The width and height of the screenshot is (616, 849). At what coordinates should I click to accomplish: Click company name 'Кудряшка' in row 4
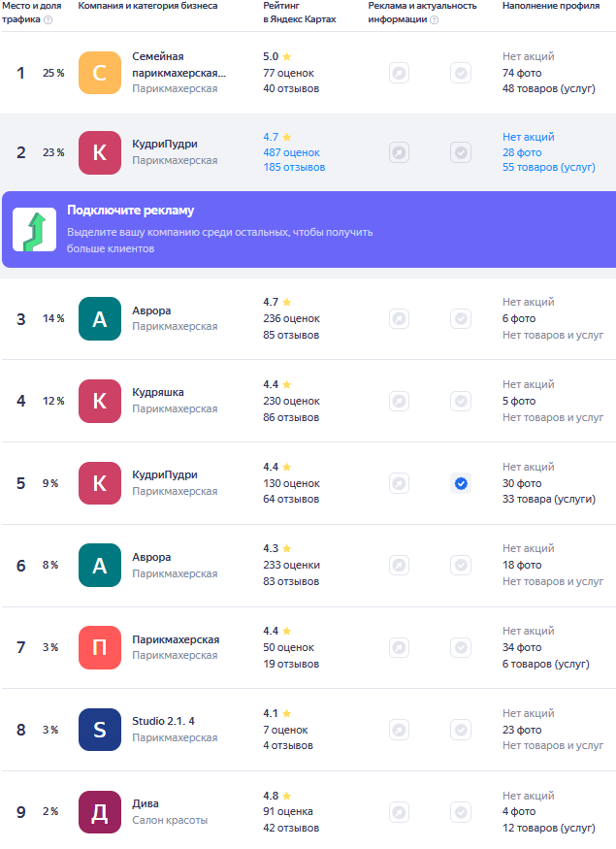[158, 392]
